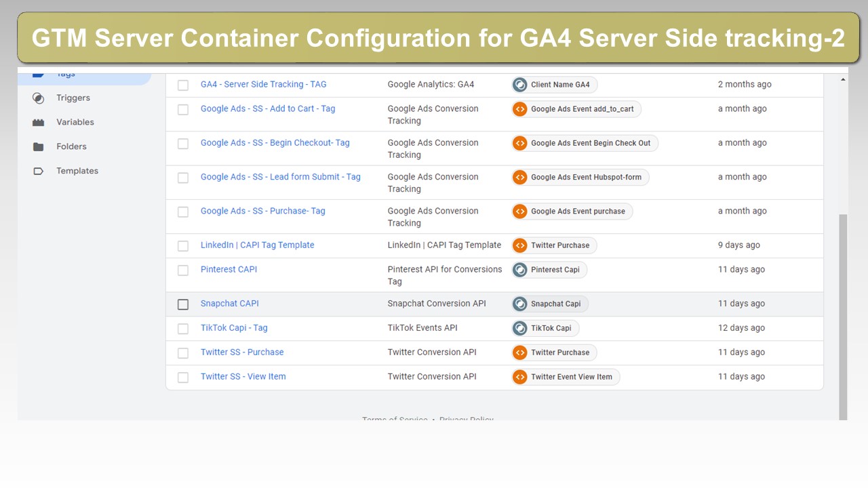Click the 'Snapchat Conversion API' type text
This screenshot has height=488, width=868.
[437, 303]
